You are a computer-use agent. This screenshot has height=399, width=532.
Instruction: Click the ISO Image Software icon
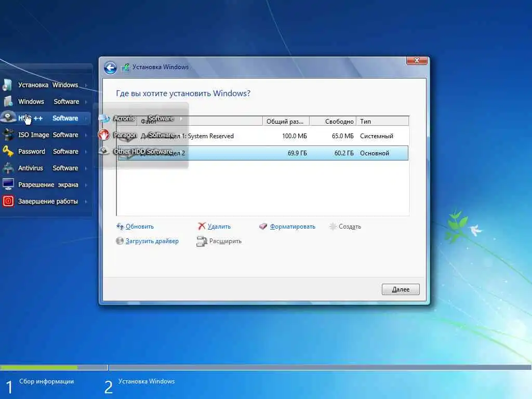(8, 135)
